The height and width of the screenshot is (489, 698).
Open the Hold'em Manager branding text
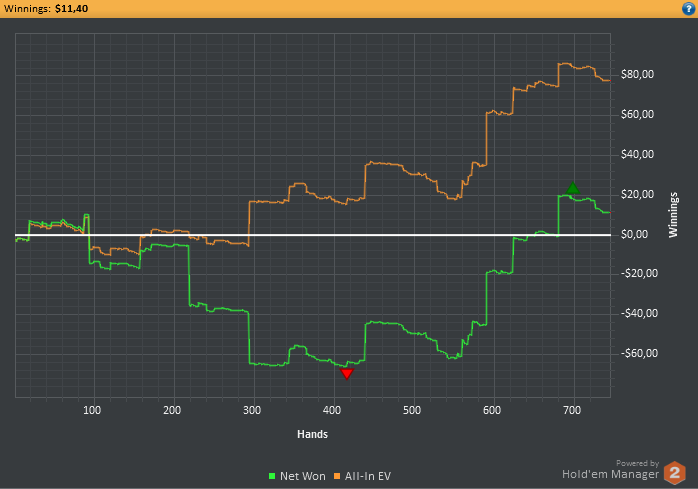tap(610, 474)
